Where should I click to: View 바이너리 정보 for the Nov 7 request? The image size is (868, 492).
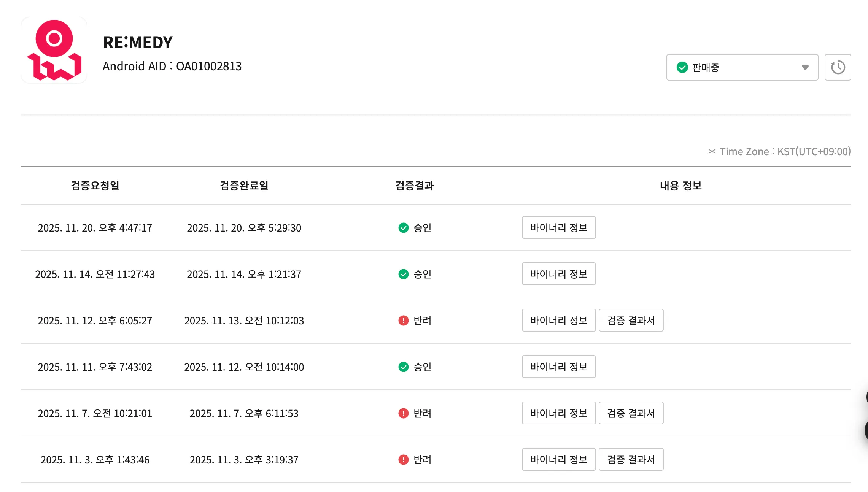[558, 413]
